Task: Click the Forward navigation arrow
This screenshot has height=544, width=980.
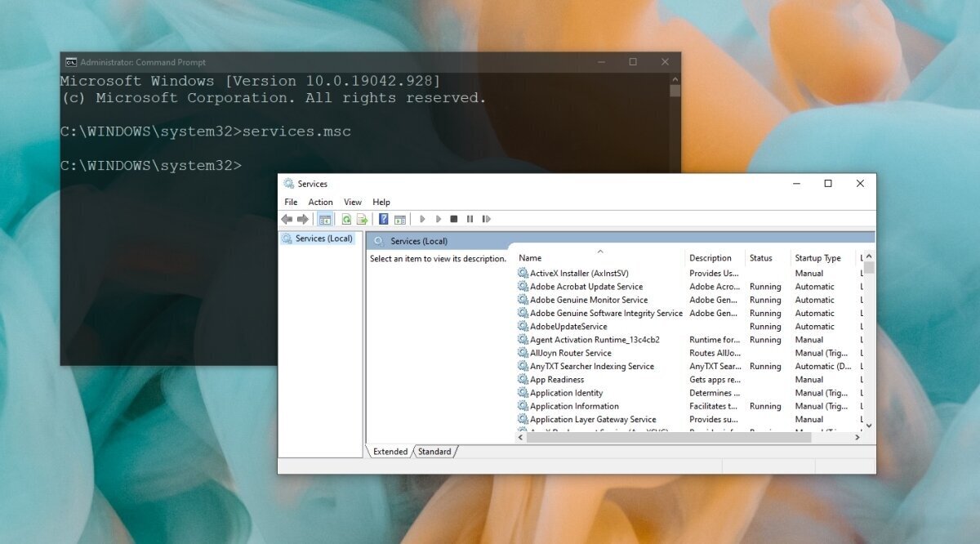Action: coord(302,219)
